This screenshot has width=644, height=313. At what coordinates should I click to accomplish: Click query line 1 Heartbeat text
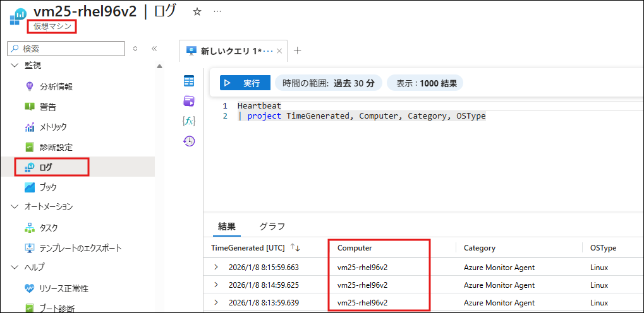[x=259, y=106]
